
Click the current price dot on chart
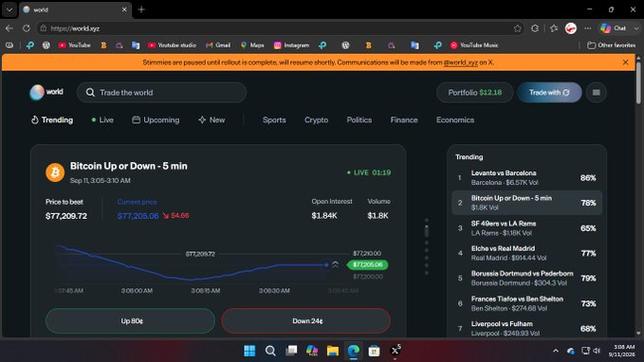click(x=326, y=265)
